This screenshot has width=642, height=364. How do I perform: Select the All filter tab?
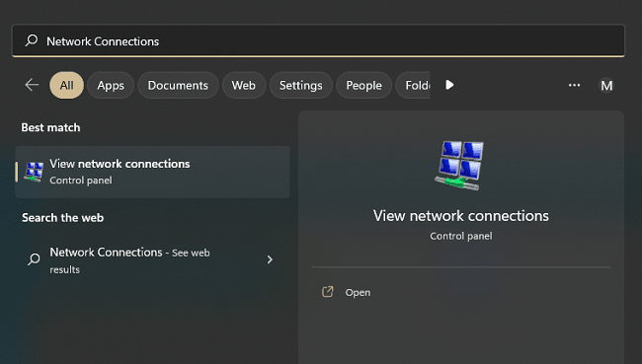[x=67, y=85]
